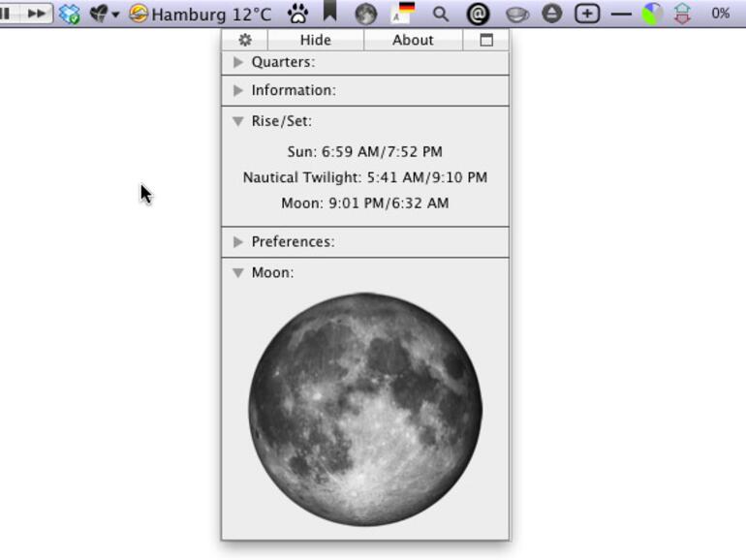The width and height of the screenshot is (746, 560).
Task: Collapse the Rise/Set section
Action: tap(238, 121)
